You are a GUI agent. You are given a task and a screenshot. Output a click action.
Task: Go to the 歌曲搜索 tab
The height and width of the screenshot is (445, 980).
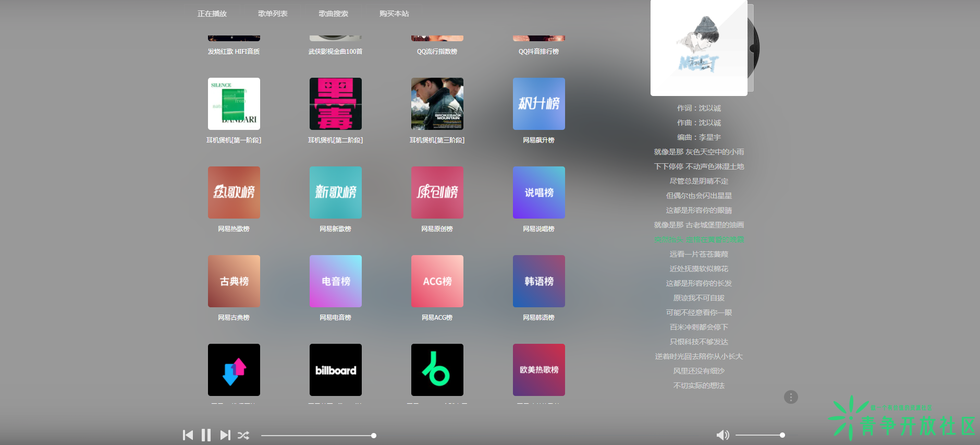pyautogui.click(x=334, y=14)
